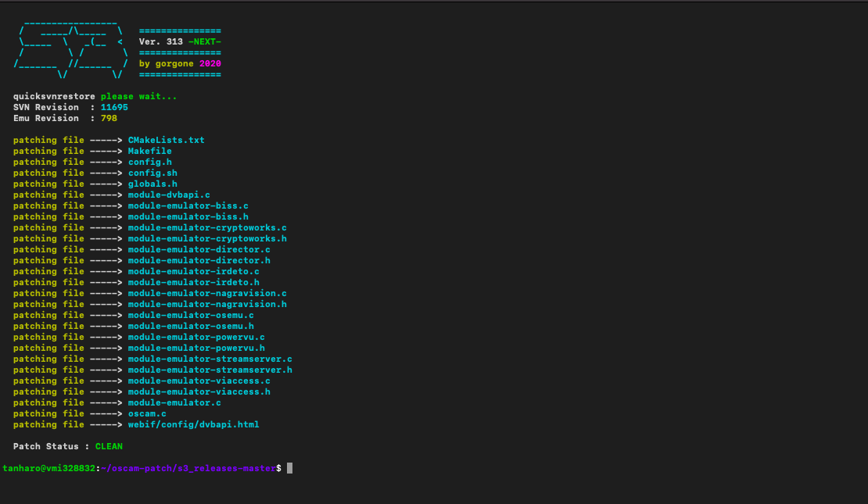Click the module-emulator-powervu.c filename
868x504 pixels.
pos(196,337)
